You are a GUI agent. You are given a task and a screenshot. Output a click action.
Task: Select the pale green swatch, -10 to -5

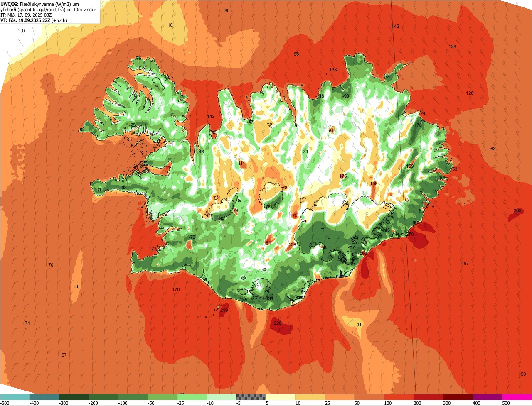(222, 397)
